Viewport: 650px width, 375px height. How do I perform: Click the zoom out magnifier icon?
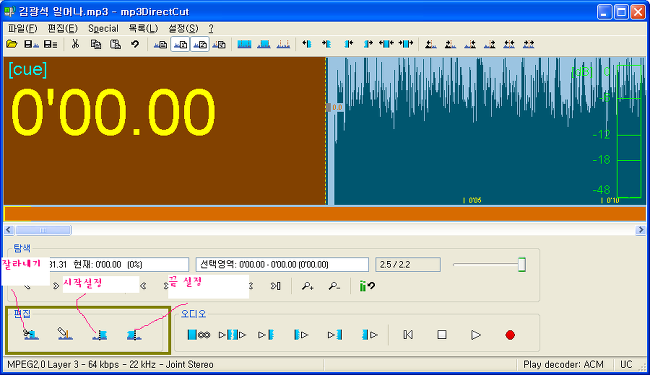click(334, 286)
